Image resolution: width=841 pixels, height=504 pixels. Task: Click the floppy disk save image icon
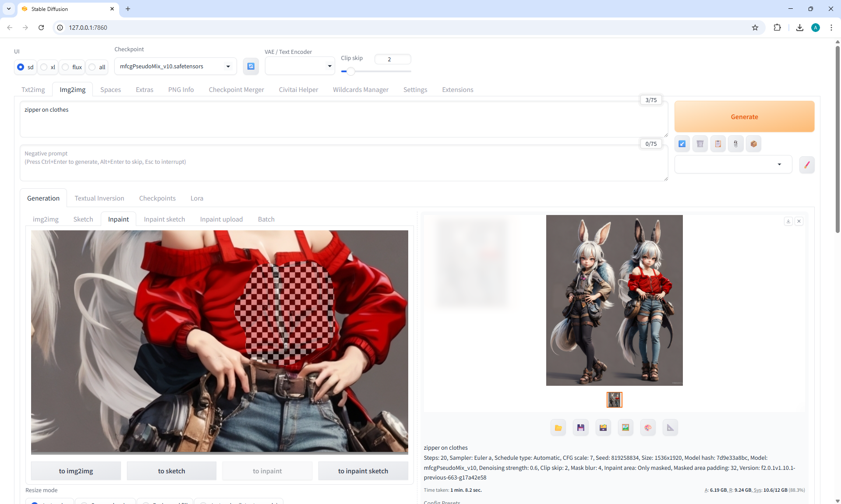(x=580, y=427)
